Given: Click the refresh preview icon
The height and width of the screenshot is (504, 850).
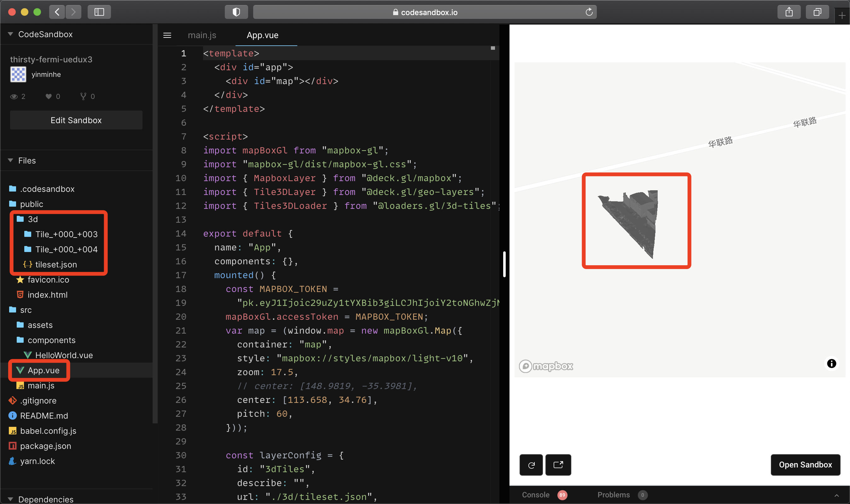Looking at the screenshot, I should click(x=531, y=465).
